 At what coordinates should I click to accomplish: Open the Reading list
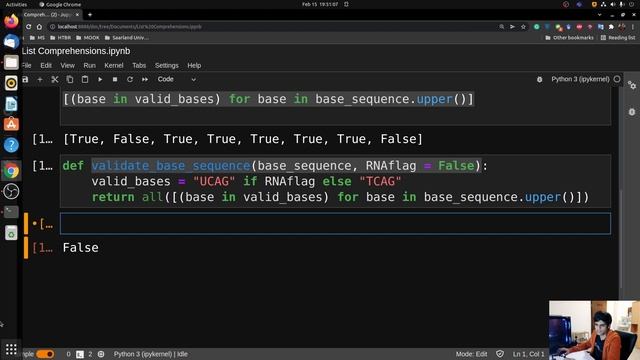point(618,38)
